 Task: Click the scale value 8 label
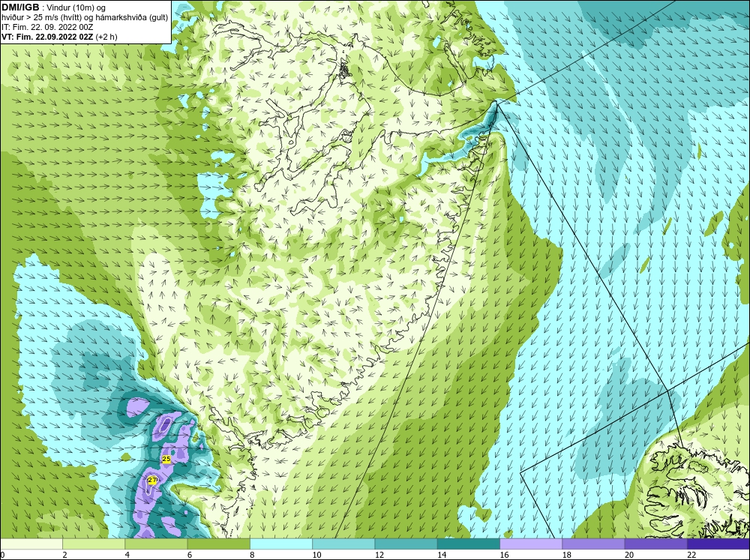point(252,555)
